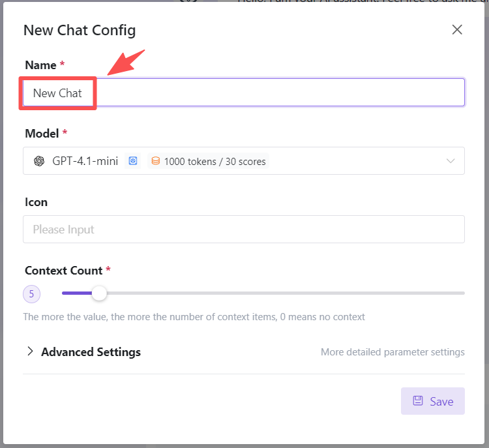Click the right end of the Context Count track
Viewport: 489px width, 448px height.
463,293
